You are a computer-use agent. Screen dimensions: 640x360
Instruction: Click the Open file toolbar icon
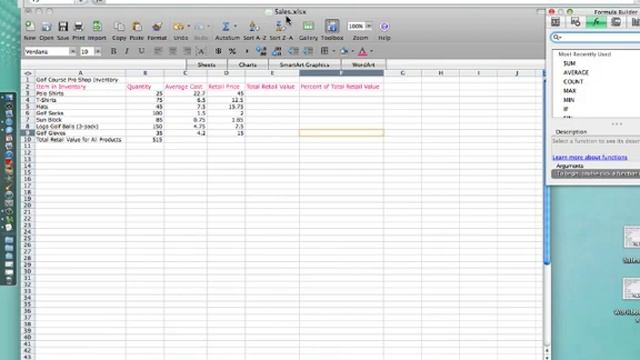(x=46, y=27)
